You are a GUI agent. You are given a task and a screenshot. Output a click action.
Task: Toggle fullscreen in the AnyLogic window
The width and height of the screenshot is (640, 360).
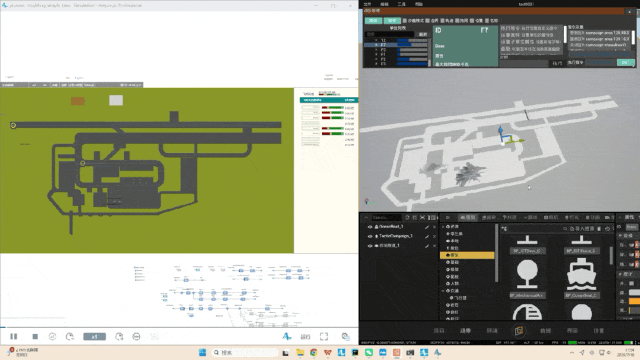point(324,336)
